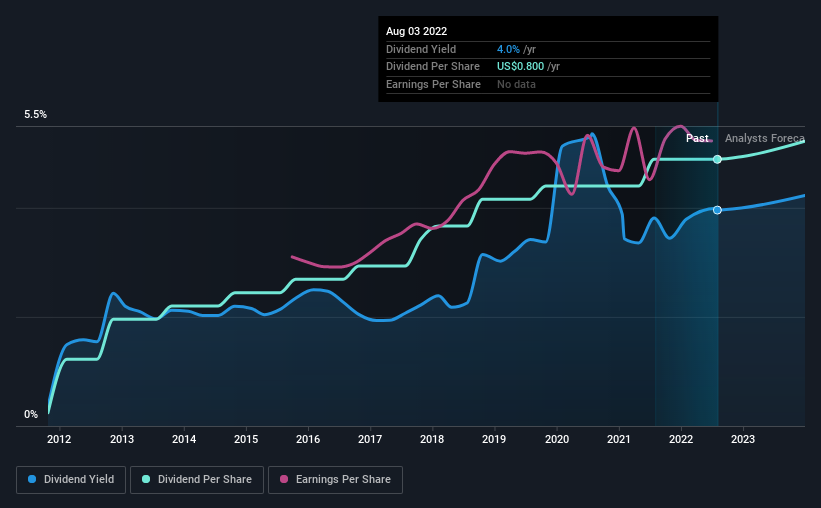Click the 2018 x-axis year label
The height and width of the screenshot is (508, 821).
pyautogui.click(x=432, y=439)
